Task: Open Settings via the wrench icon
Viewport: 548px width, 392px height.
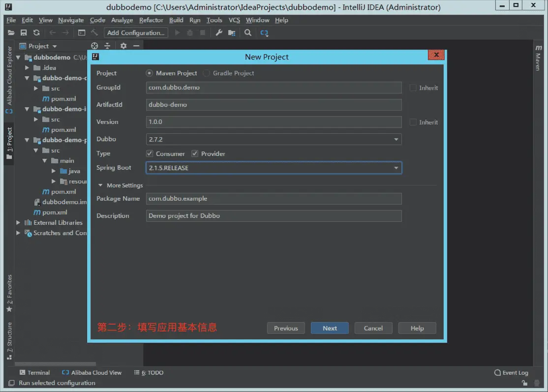Action: click(219, 33)
